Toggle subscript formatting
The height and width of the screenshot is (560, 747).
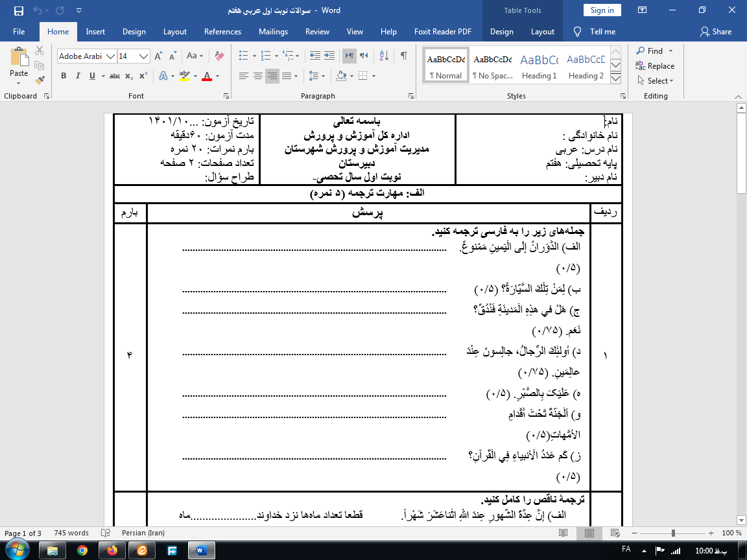pos(129,76)
